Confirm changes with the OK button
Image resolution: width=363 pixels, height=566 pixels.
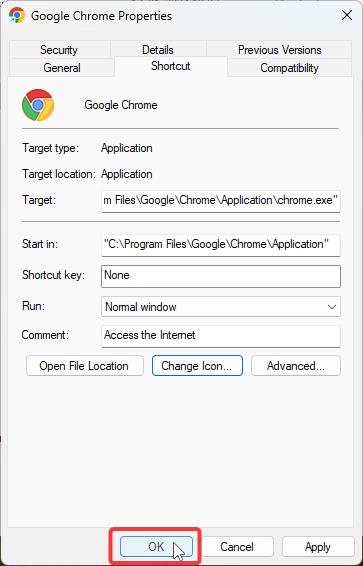point(156,547)
